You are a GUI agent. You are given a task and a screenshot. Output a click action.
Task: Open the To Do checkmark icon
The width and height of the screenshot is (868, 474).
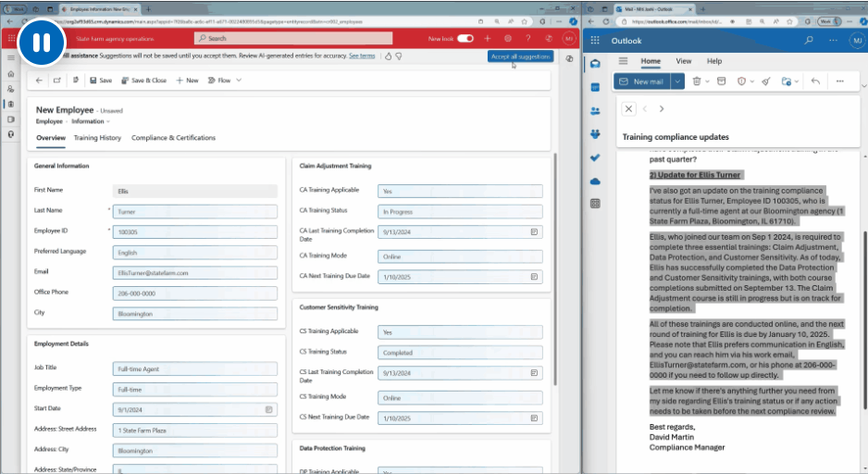595,157
